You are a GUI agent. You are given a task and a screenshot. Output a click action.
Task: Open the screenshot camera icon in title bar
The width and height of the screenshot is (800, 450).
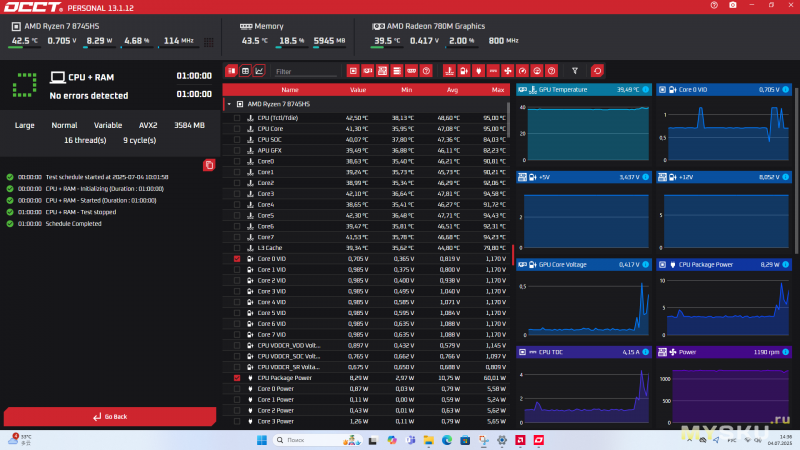coord(733,5)
